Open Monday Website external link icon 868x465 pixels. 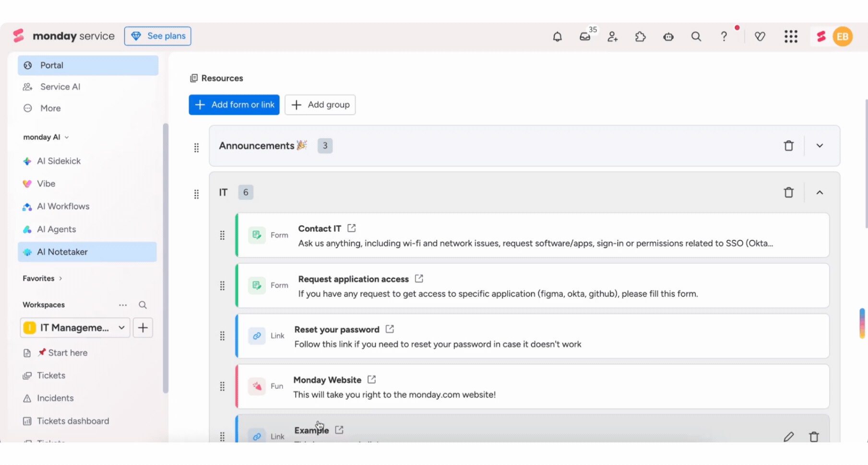(x=371, y=379)
